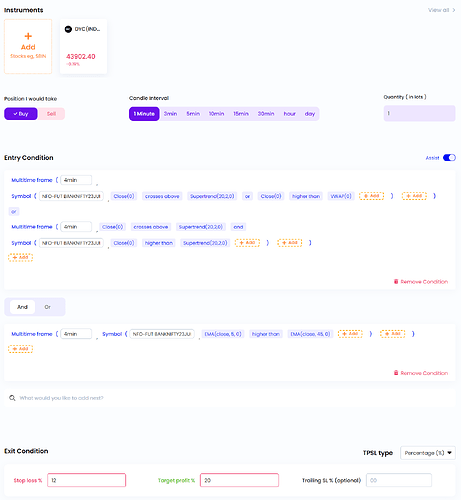461x500 pixels.
Task: Click trash icon of second Remove Condition
Action: (x=396, y=373)
